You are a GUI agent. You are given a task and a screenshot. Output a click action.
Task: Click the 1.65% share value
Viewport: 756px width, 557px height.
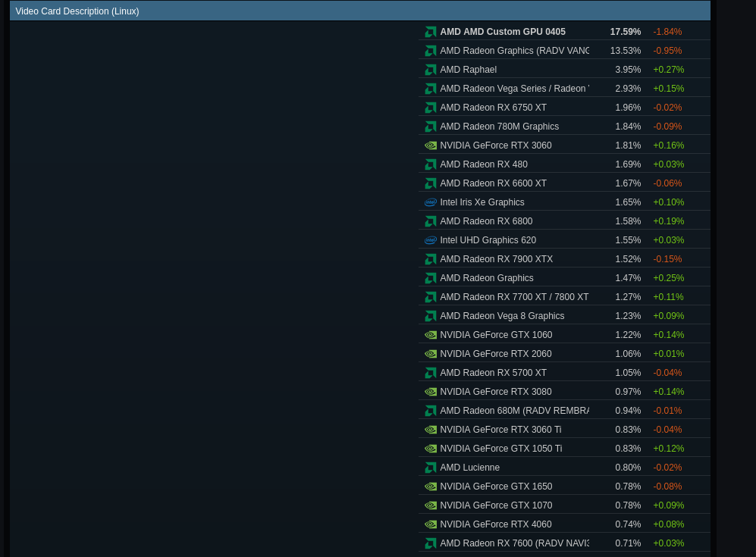[628, 202]
